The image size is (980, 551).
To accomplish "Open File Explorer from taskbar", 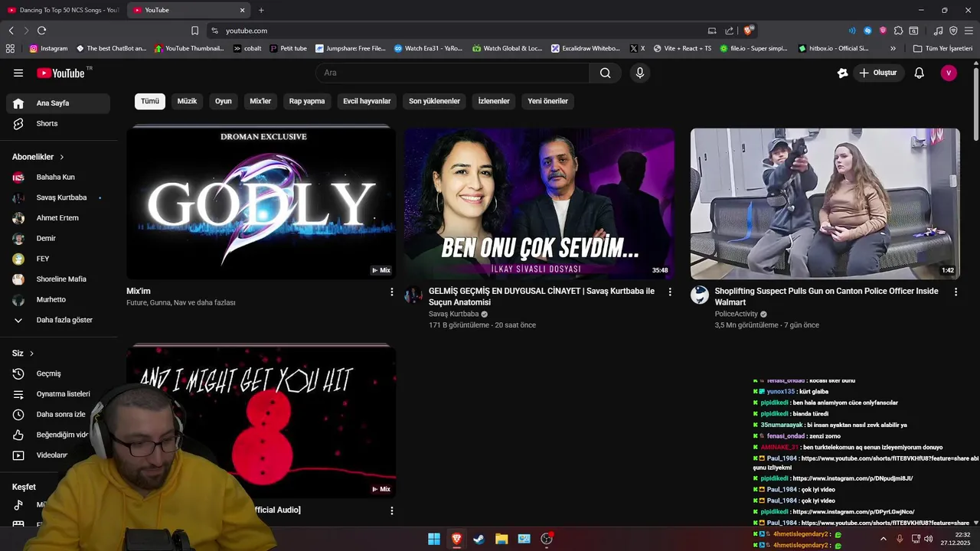I will tap(501, 539).
